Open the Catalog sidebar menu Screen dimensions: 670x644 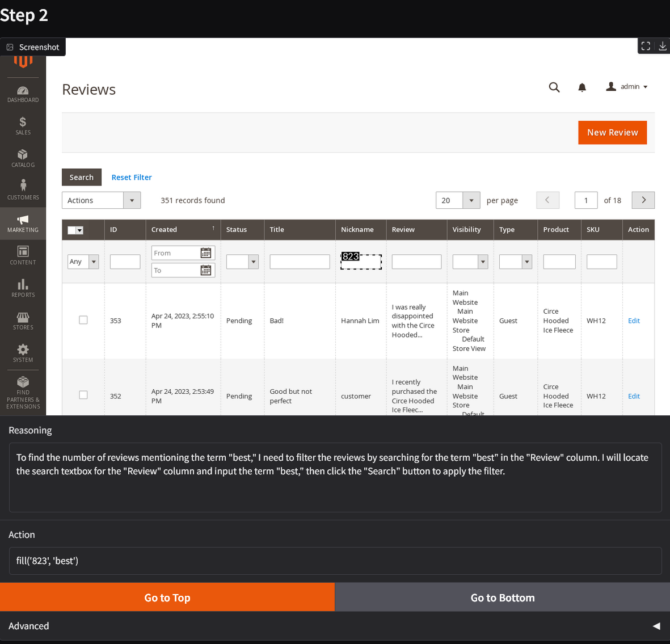(23, 158)
